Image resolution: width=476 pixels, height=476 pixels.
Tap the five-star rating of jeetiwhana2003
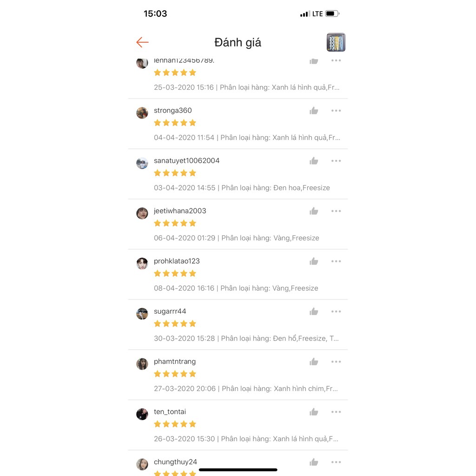coord(175,223)
